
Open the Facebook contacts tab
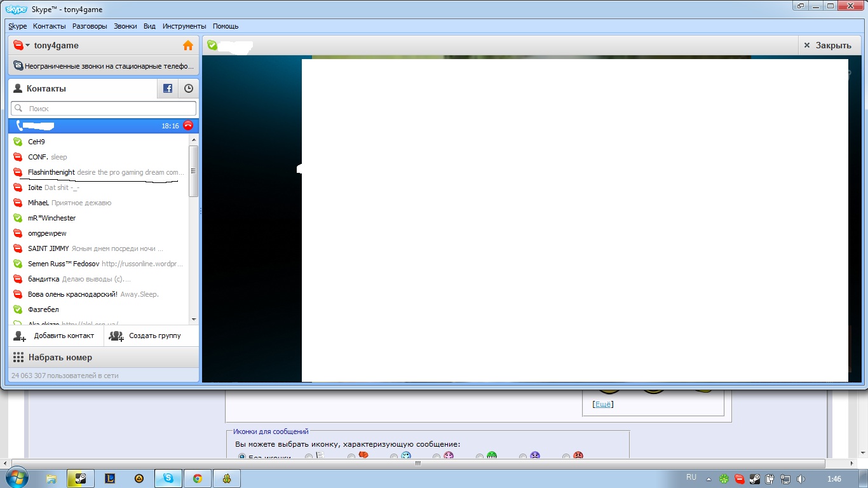(x=168, y=89)
